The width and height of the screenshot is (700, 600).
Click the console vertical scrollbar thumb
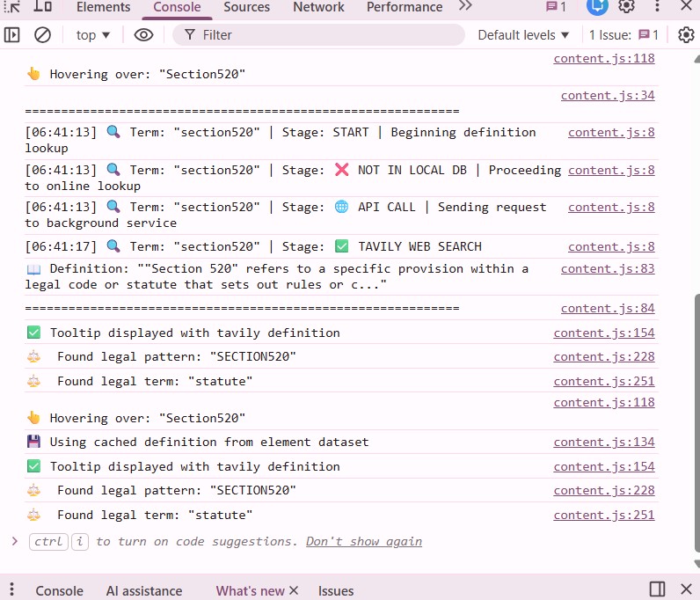click(696, 422)
